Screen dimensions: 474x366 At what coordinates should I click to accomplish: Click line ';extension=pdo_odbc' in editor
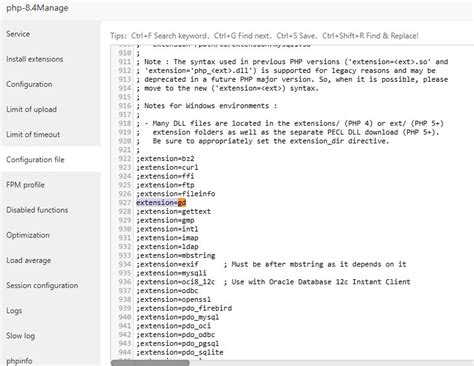click(x=176, y=335)
